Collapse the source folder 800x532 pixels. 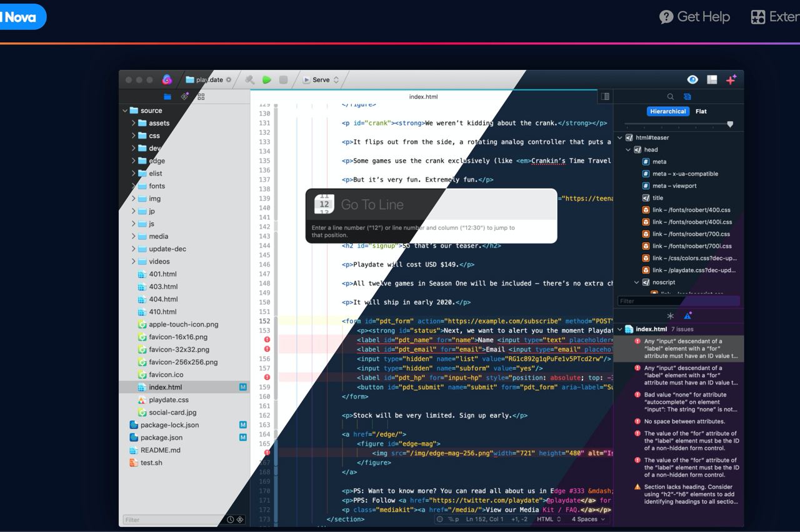(x=125, y=111)
